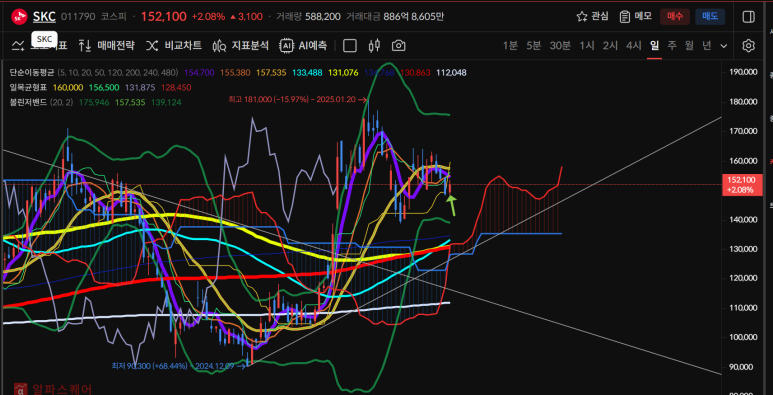Click Bollinger upper value 175,946
The height and width of the screenshot is (395, 773).
coord(94,103)
